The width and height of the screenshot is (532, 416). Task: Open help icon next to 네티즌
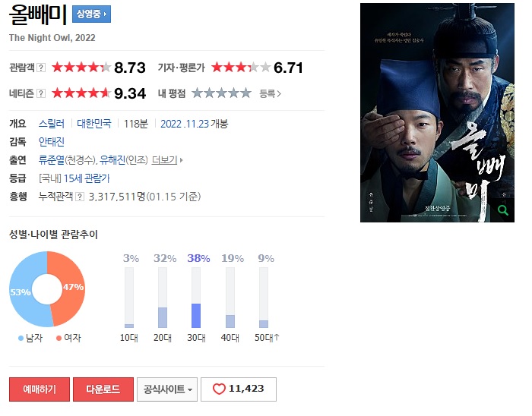41,93
